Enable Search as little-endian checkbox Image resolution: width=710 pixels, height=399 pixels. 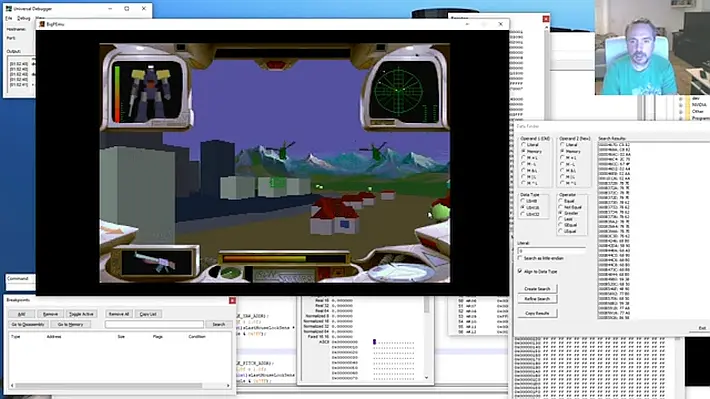click(x=520, y=258)
